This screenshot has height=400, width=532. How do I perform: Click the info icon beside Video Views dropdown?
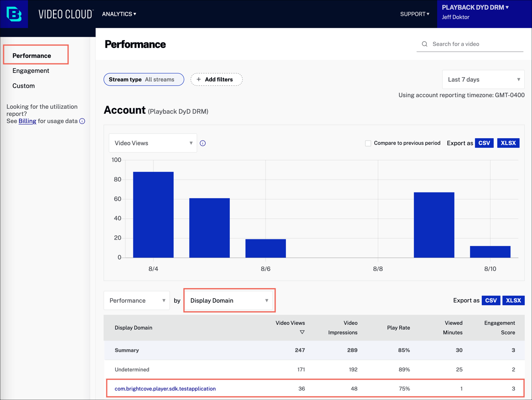point(203,143)
